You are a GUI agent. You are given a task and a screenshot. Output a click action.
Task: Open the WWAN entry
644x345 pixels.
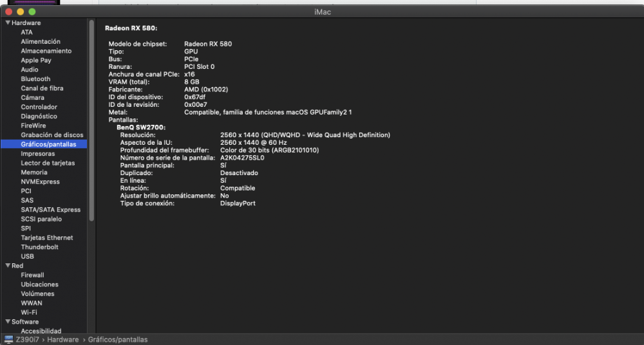click(32, 303)
